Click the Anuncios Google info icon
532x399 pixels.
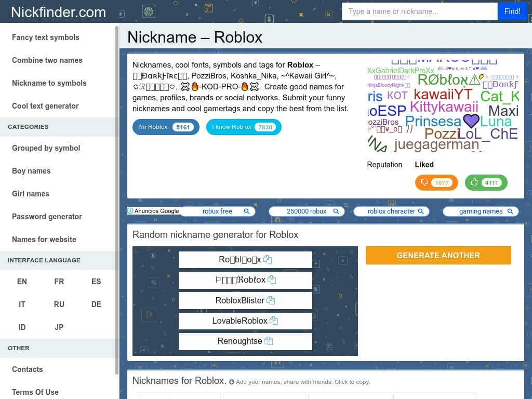pyautogui.click(x=130, y=211)
